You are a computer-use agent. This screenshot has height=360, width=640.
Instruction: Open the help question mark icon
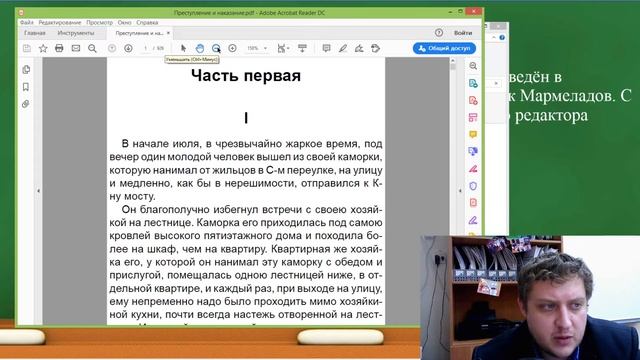(439, 33)
